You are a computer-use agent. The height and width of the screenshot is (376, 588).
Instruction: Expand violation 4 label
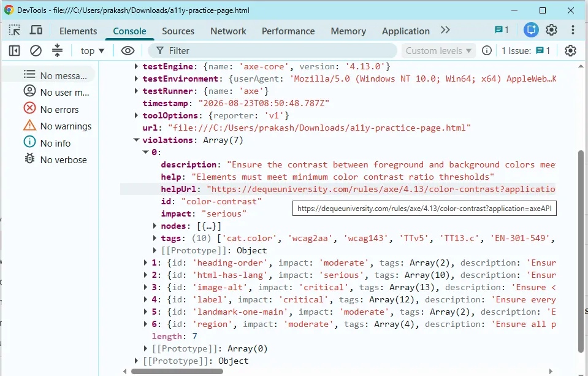pyautogui.click(x=145, y=299)
